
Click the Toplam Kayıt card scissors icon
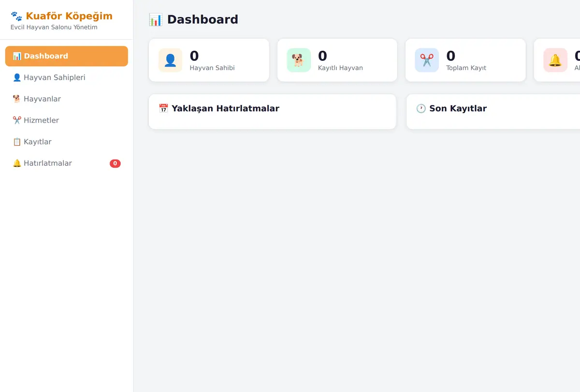point(427,60)
